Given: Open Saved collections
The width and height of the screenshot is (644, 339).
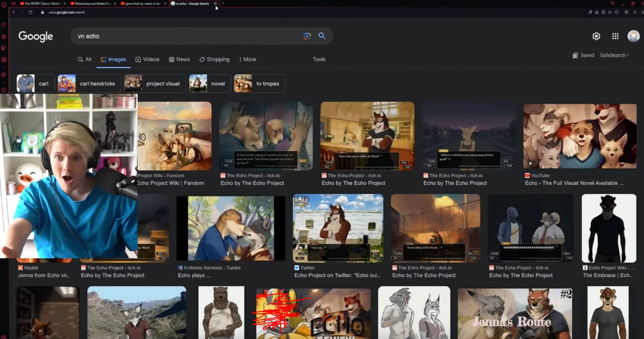Looking at the screenshot, I should tap(583, 55).
